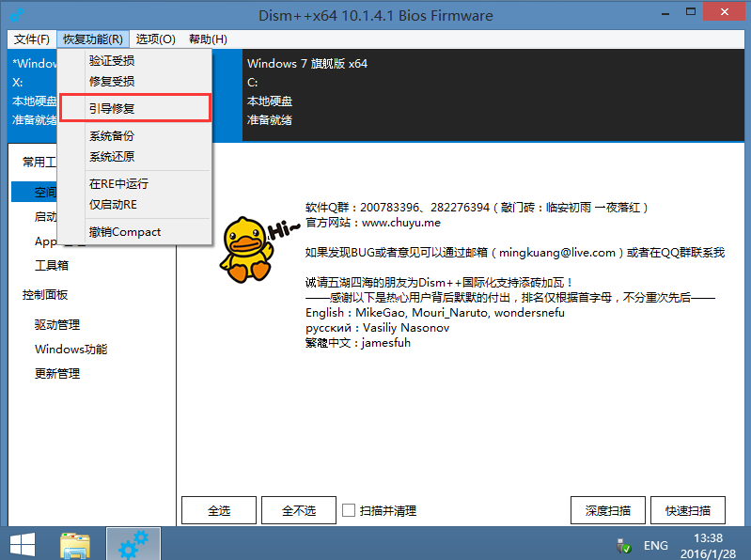This screenshot has width=751, height=560.
Task: Select 引导修复 menu entry
Action: tap(135, 108)
